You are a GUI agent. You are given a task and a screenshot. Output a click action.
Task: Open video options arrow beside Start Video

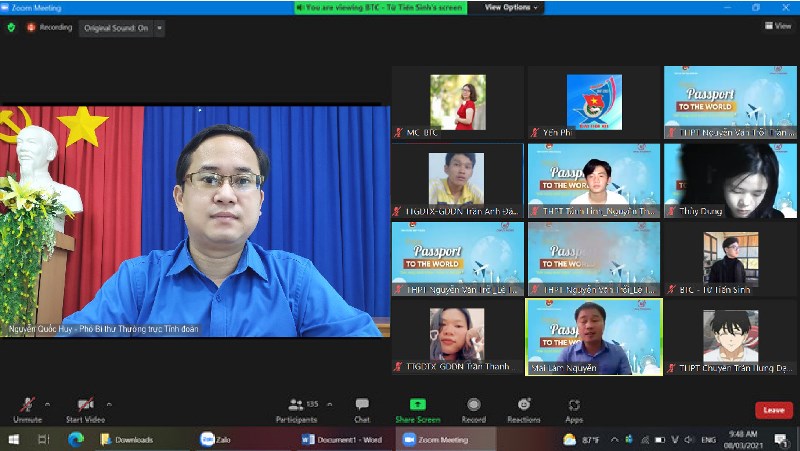[109, 404]
